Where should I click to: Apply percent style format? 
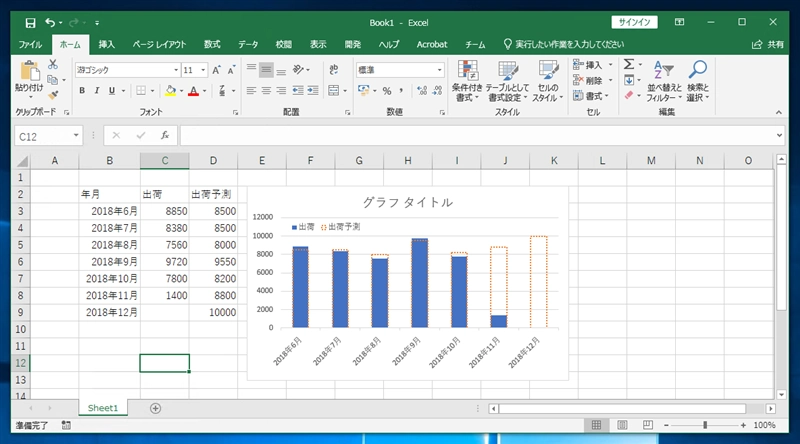[387, 91]
